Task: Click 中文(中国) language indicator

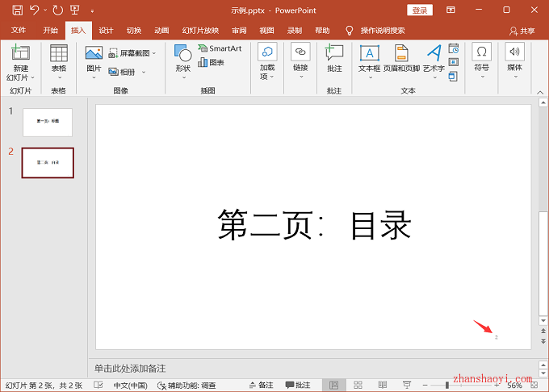Action: [x=130, y=386]
